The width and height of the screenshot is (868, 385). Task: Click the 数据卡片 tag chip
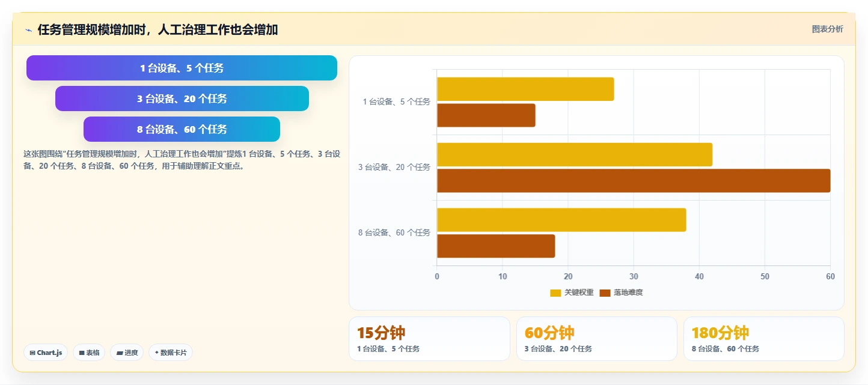pos(170,353)
